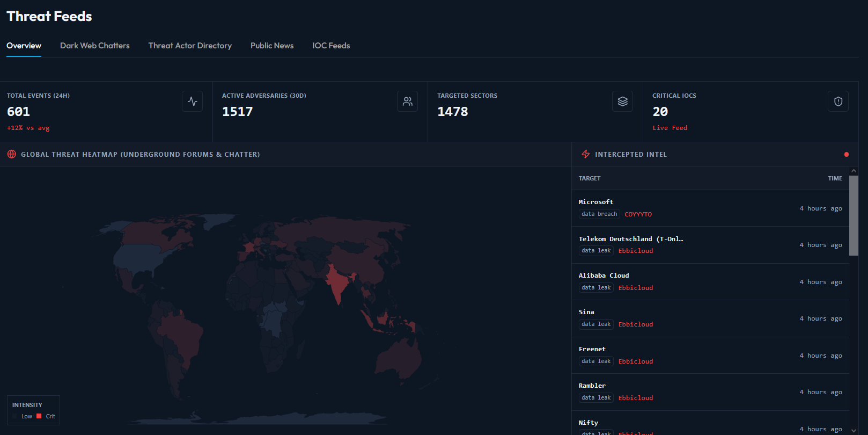Open the Overview tab
This screenshot has width=868, height=435.
click(24, 46)
